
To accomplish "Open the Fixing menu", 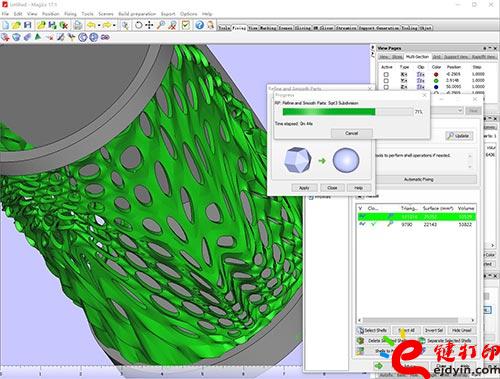I will (70, 14).
